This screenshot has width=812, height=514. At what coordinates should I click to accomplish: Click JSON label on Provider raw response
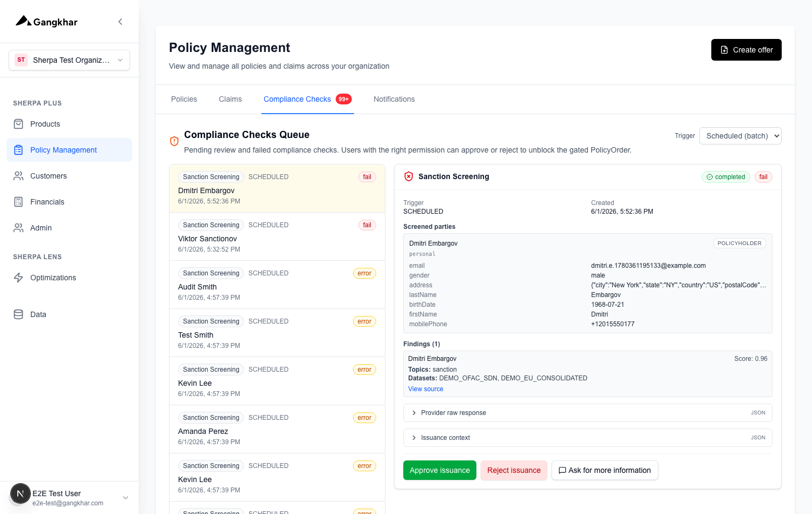click(758, 413)
